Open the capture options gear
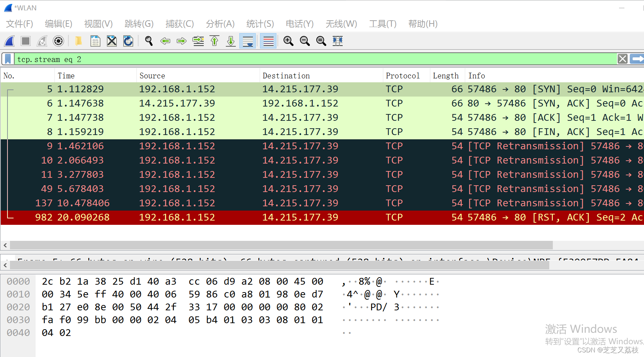The height and width of the screenshot is (357, 644). 58,41
